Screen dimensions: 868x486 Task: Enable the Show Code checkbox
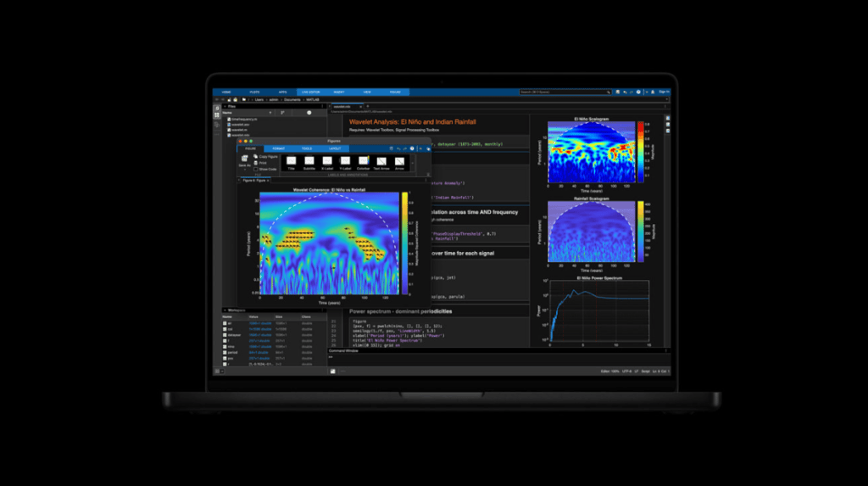[256, 169]
